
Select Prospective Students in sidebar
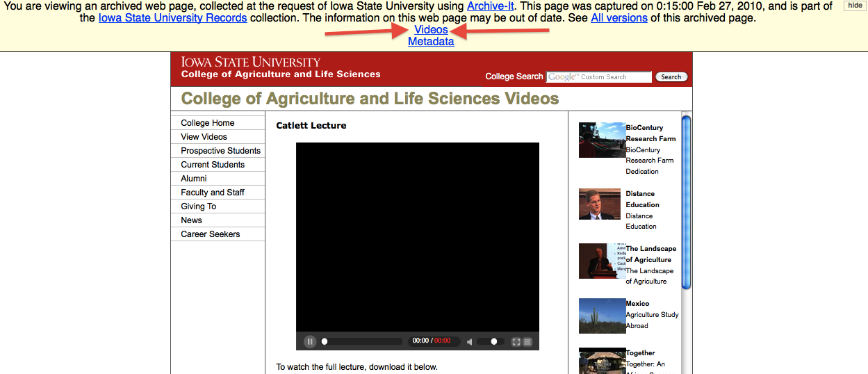point(220,151)
